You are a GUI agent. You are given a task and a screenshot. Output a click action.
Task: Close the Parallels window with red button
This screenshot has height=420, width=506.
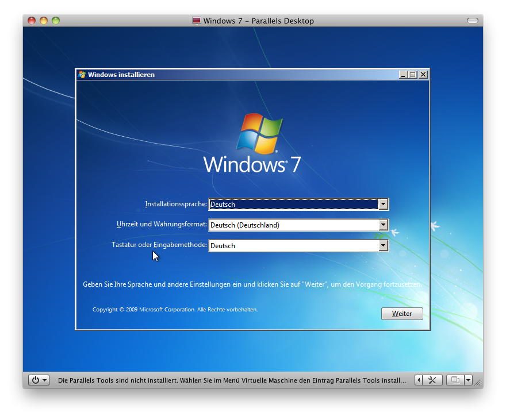[32, 21]
